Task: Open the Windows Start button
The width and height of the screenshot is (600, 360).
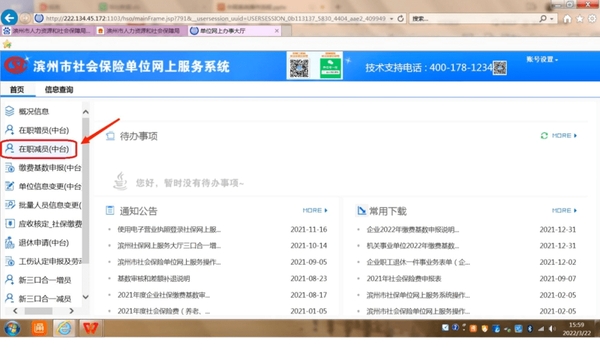Action: point(12,328)
